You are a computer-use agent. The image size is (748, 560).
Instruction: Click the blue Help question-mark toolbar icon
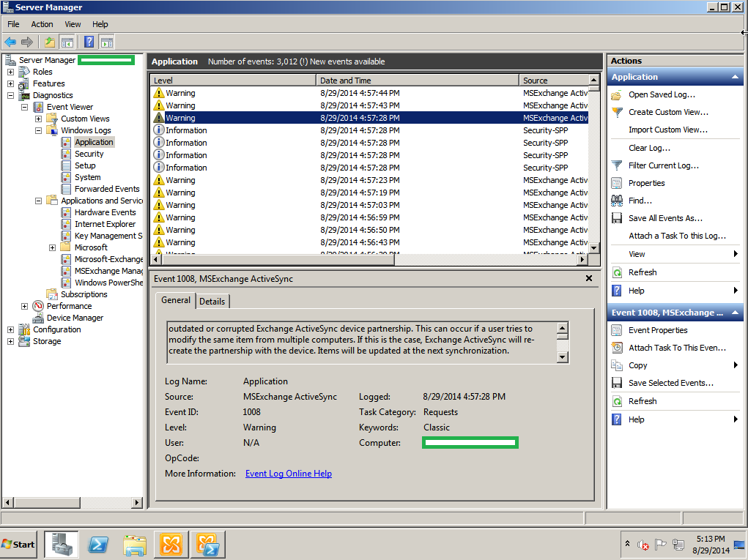[89, 42]
